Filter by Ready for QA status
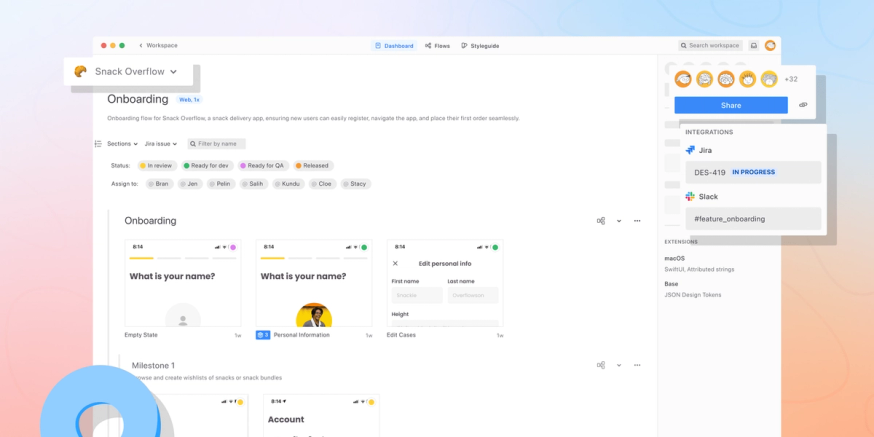Image resolution: width=874 pixels, height=437 pixels. click(263, 166)
